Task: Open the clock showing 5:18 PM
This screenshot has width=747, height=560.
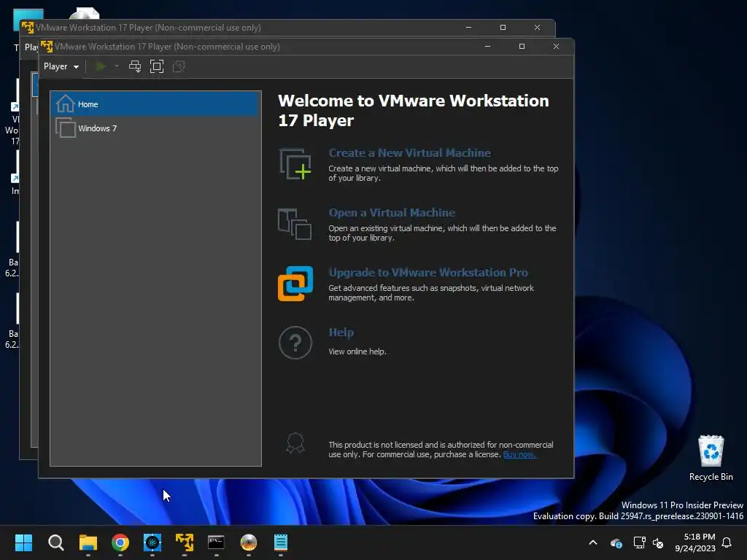Action: [695, 542]
